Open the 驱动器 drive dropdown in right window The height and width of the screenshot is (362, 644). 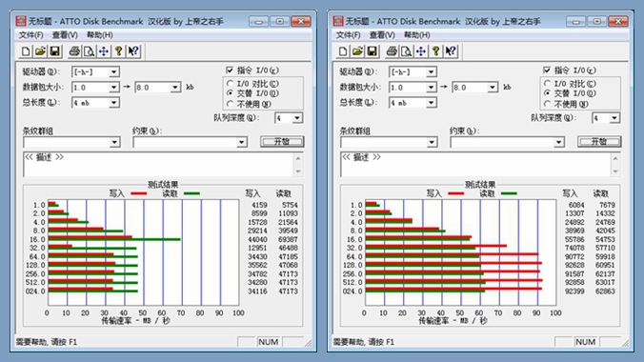pyautogui.click(x=431, y=71)
